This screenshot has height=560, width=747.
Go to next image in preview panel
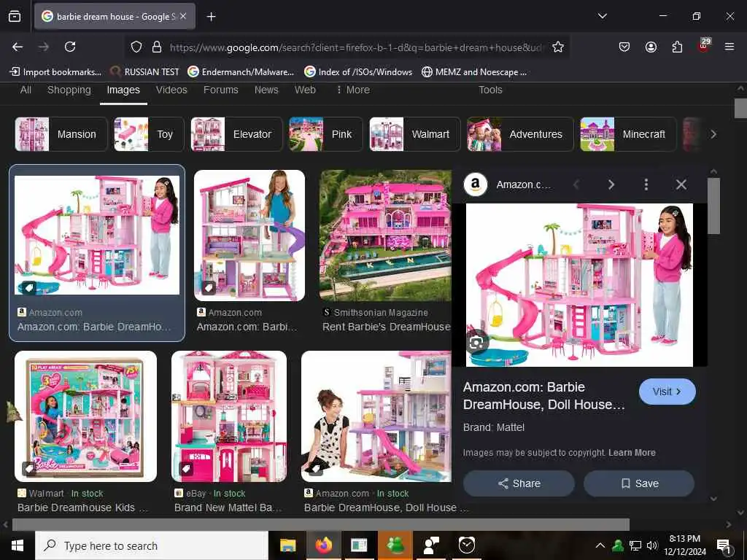[x=611, y=184]
